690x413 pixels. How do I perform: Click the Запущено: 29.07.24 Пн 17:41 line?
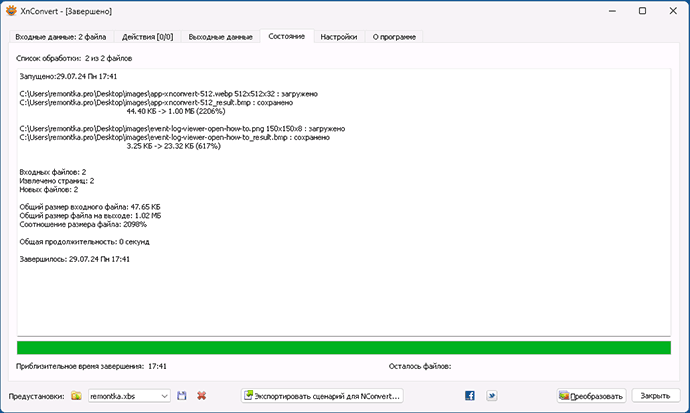(68, 77)
